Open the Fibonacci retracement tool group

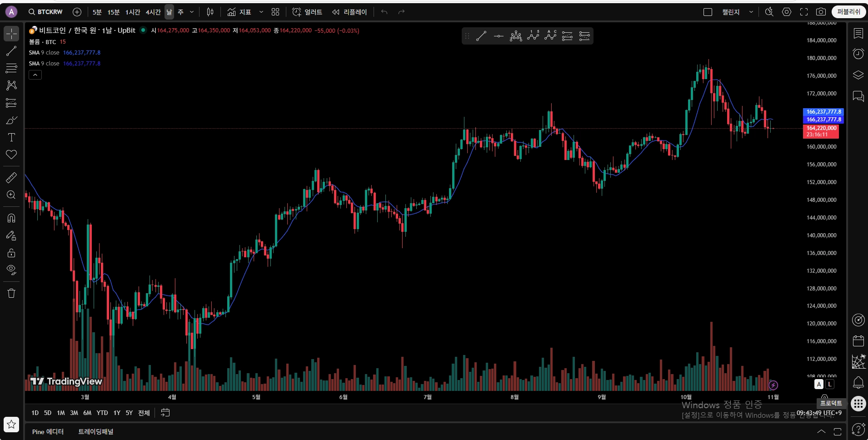pos(11,68)
